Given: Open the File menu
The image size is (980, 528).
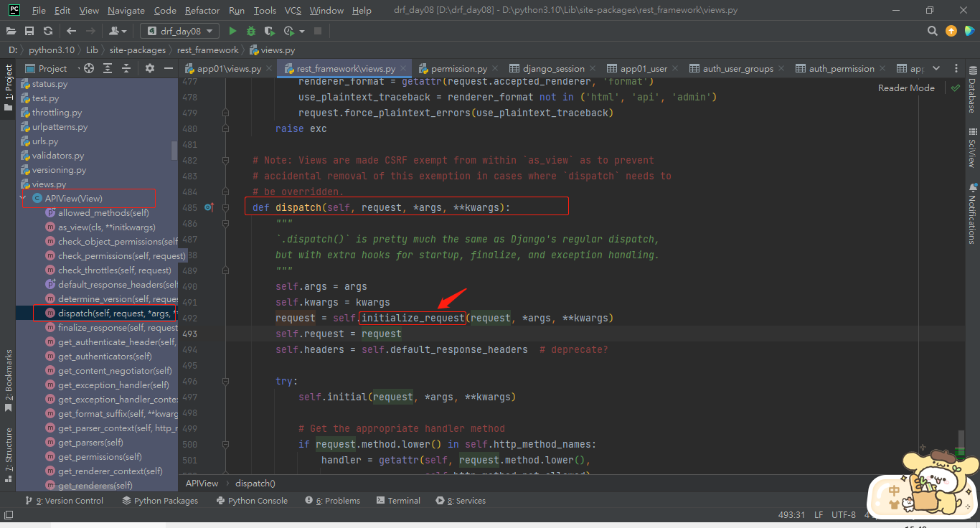Looking at the screenshot, I should click(x=39, y=11).
